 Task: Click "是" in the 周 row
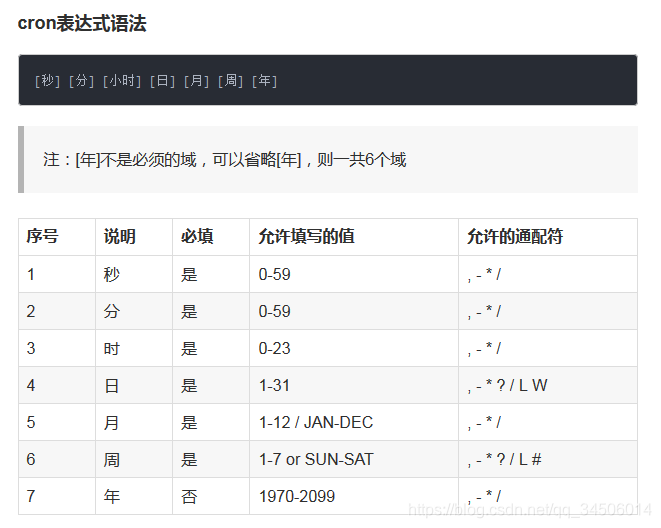point(189,459)
